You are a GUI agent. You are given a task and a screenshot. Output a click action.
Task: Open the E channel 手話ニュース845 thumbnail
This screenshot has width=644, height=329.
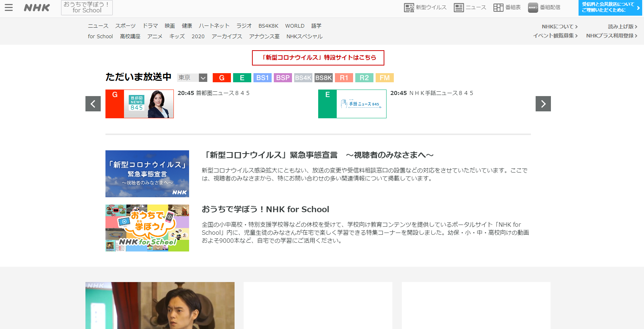pos(352,104)
